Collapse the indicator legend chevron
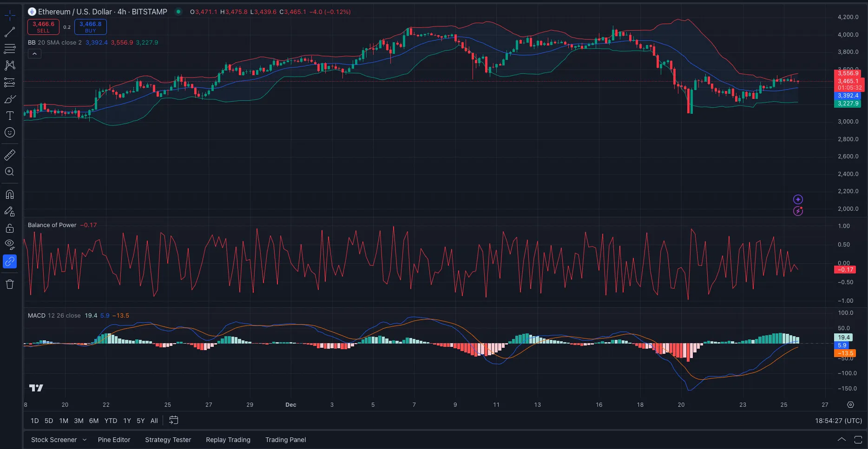The width and height of the screenshot is (868, 449). click(34, 54)
